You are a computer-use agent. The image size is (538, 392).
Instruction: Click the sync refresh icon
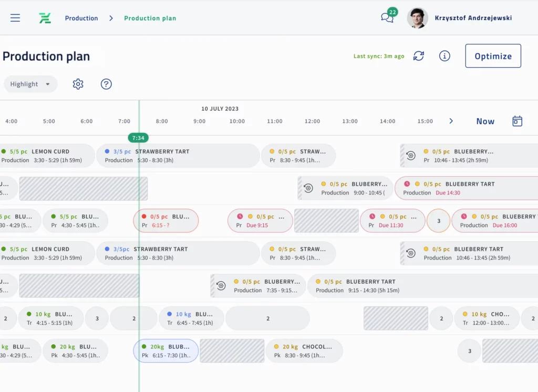tap(418, 56)
